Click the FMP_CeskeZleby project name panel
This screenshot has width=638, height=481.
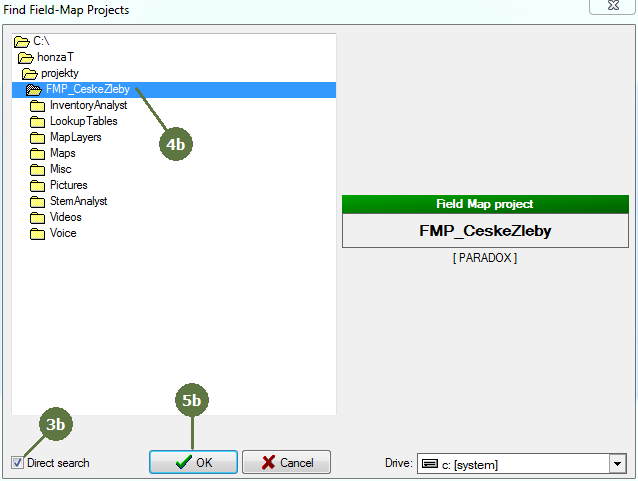(x=485, y=231)
